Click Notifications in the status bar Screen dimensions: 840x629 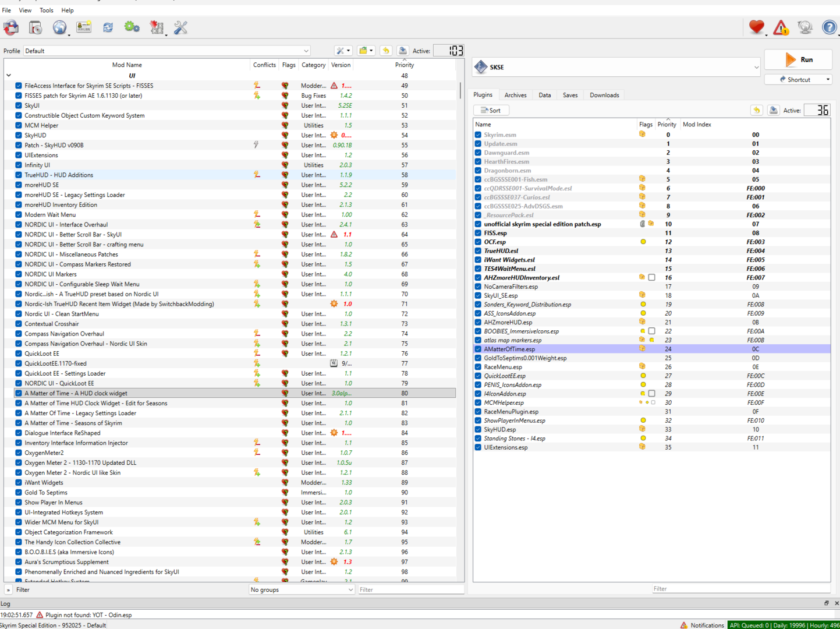click(x=702, y=625)
